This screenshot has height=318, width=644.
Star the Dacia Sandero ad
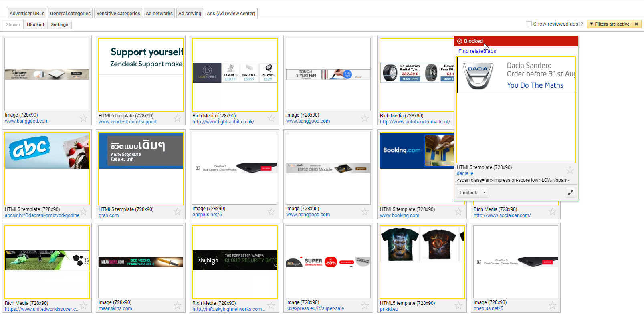click(x=570, y=170)
